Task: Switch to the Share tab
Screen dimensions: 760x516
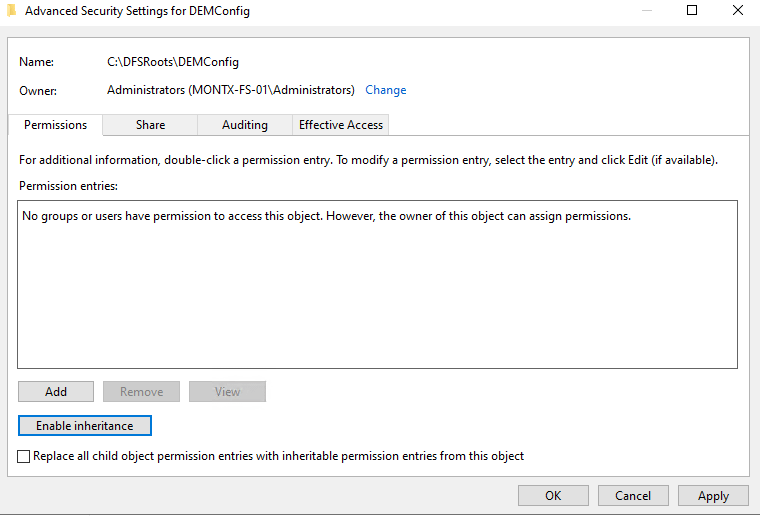Action: tap(150, 125)
